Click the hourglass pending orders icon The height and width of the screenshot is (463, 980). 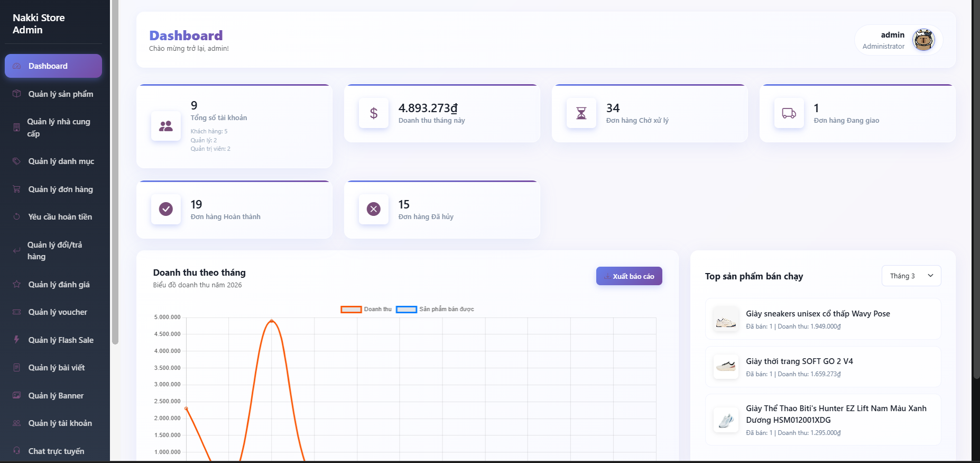(x=581, y=113)
